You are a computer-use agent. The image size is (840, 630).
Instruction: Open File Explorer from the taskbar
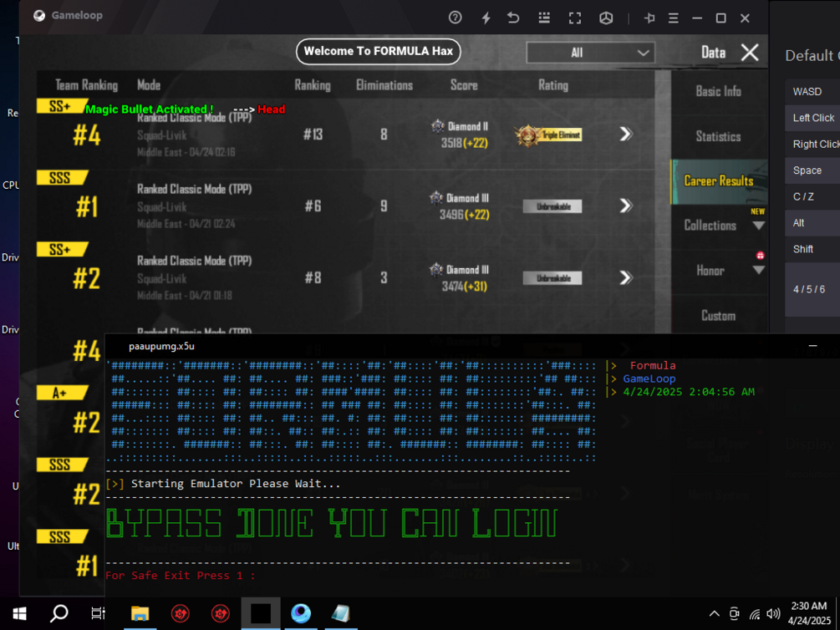point(140,613)
